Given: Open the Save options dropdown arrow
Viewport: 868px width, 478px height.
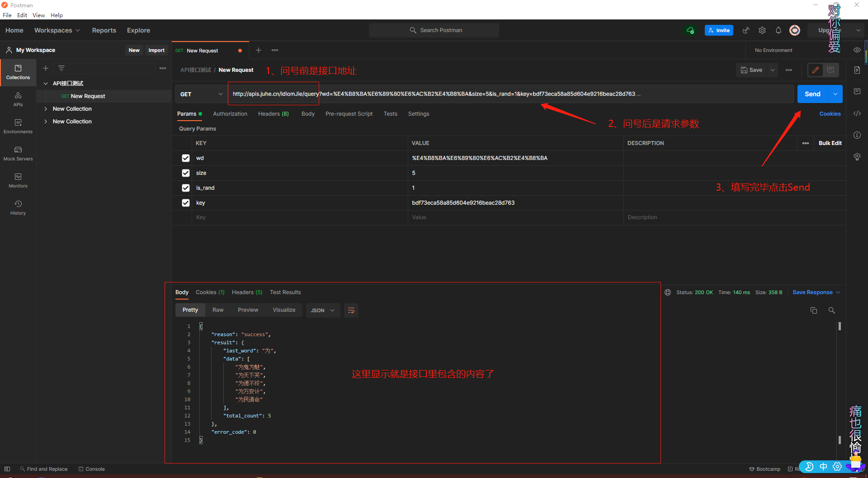Looking at the screenshot, I should tap(773, 70).
